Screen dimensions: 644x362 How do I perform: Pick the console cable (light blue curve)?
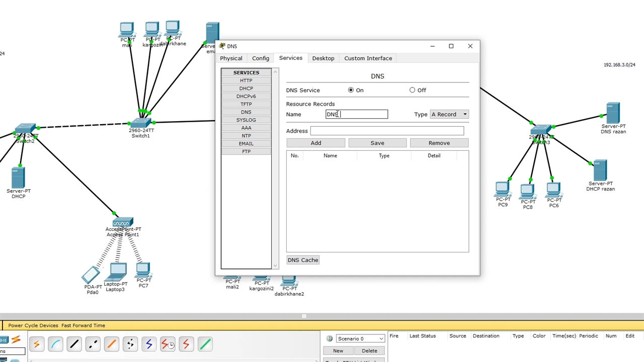(55, 344)
